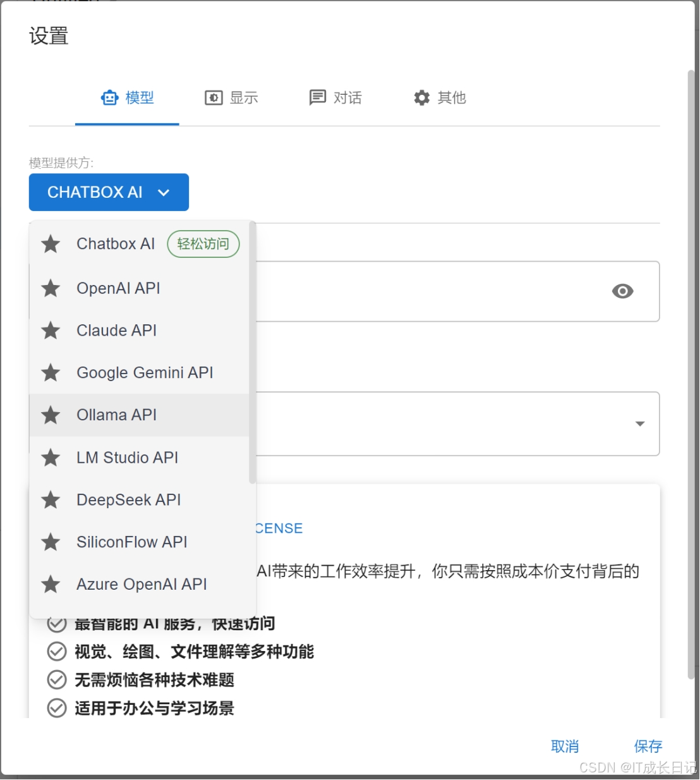700x780 pixels.
Task: Select OpenAI API from provider list
Action: tap(140, 288)
